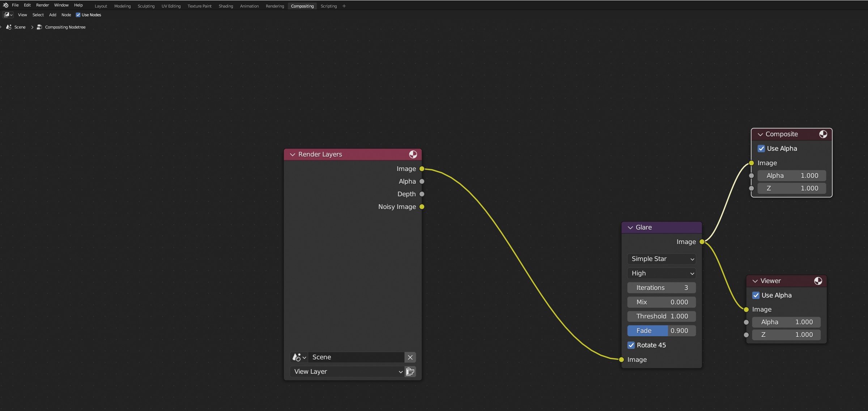Click the Composite node preview sphere icon
This screenshot has width=868, height=411.
click(x=823, y=134)
